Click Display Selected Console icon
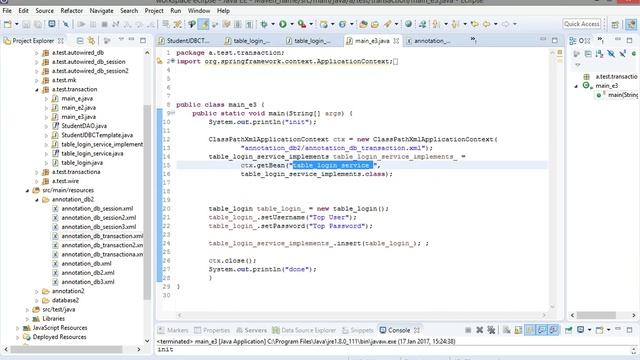This screenshot has height=360, width=640. 580,329
